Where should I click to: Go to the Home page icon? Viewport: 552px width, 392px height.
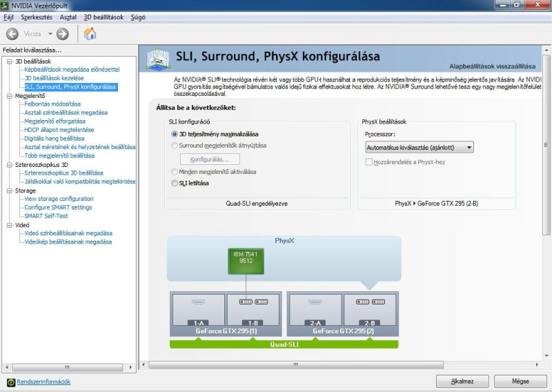pos(90,34)
